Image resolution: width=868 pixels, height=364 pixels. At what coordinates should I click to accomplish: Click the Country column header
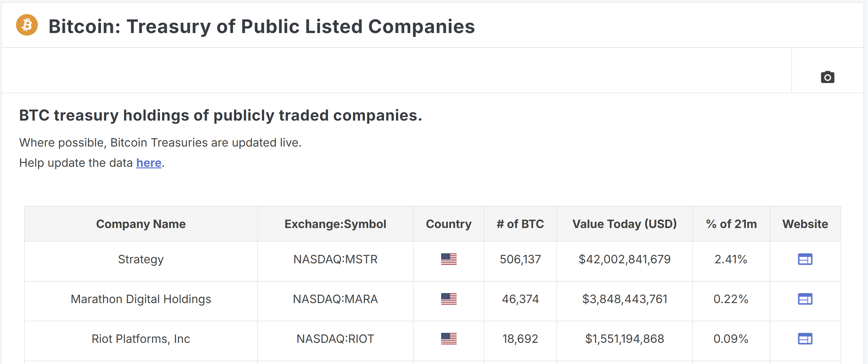pos(449,224)
